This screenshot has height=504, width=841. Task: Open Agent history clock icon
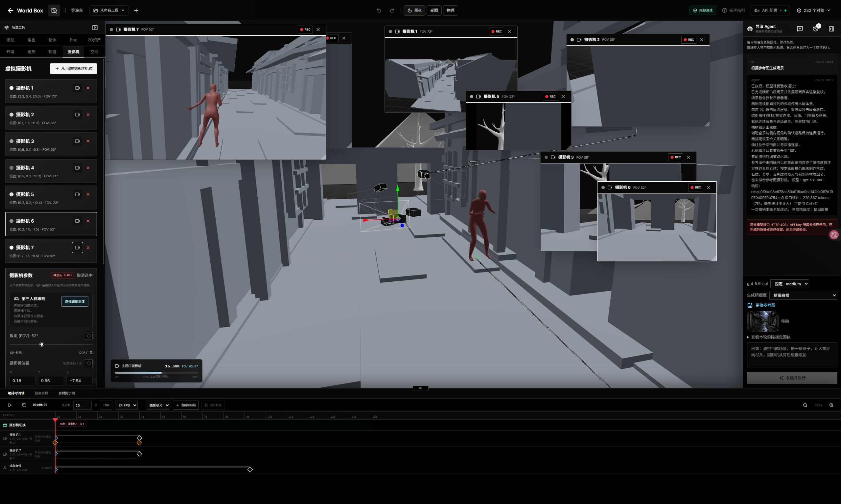click(816, 29)
